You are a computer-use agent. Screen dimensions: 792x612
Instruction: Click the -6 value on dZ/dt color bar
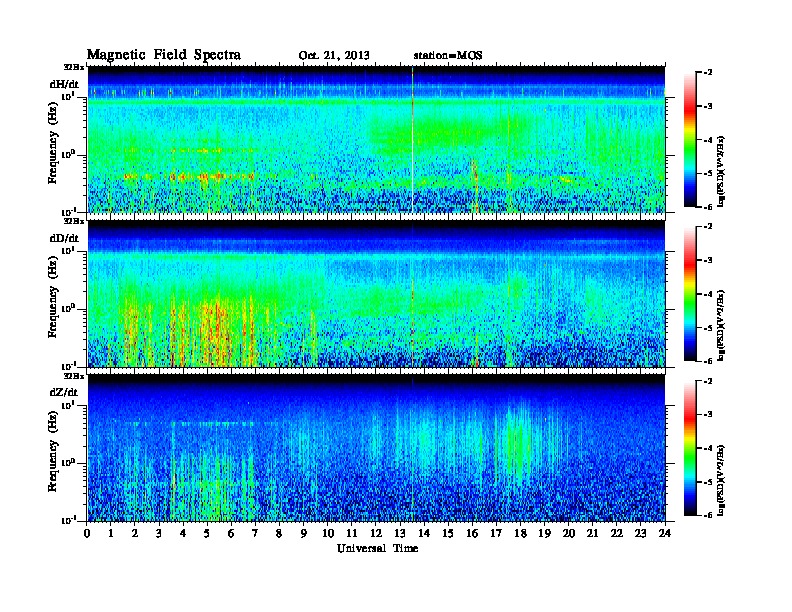point(708,515)
